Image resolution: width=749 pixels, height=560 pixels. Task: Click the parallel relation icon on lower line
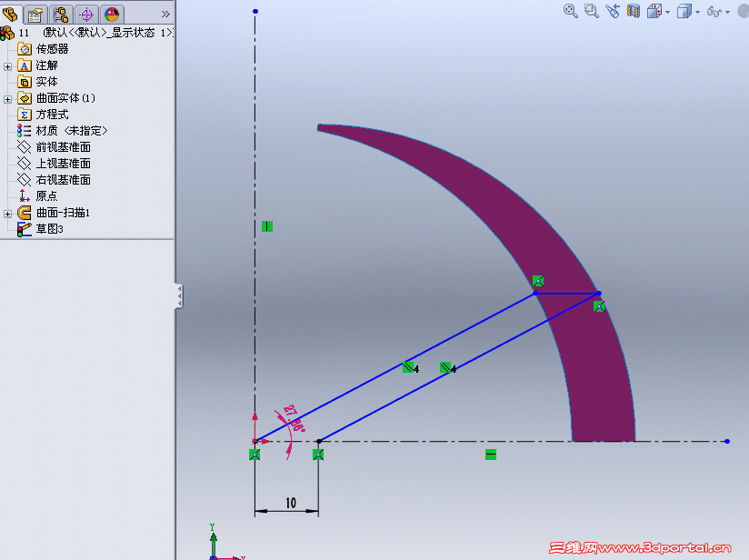(x=445, y=367)
